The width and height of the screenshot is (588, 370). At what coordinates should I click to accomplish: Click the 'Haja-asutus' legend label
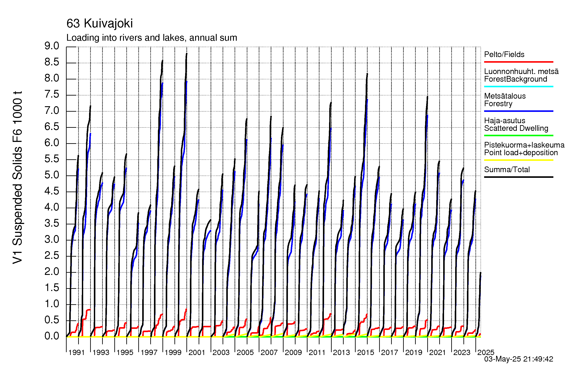tap(505, 121)
